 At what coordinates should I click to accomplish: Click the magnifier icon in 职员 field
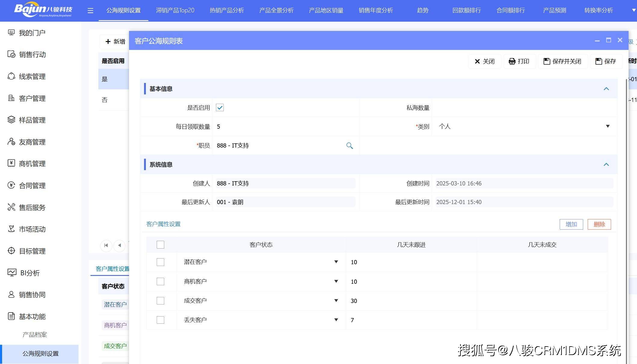click(x=349, y=146)
